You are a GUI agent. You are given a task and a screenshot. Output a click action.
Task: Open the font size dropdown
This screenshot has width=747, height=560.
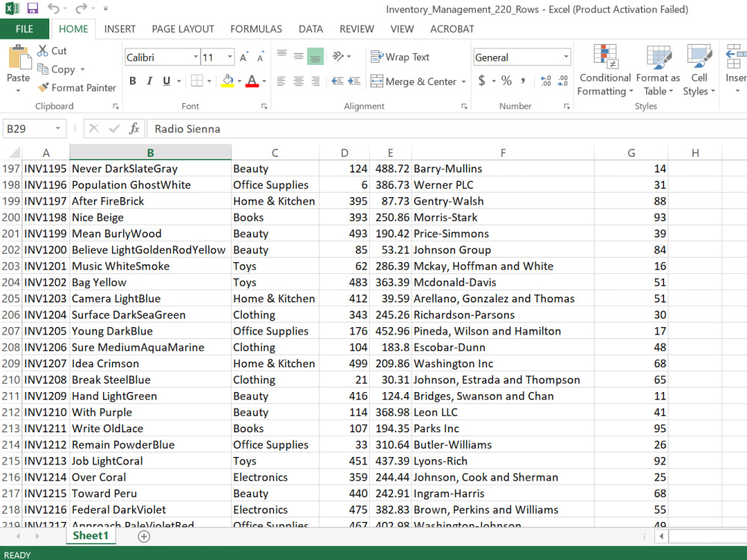[x=229, y=57]
